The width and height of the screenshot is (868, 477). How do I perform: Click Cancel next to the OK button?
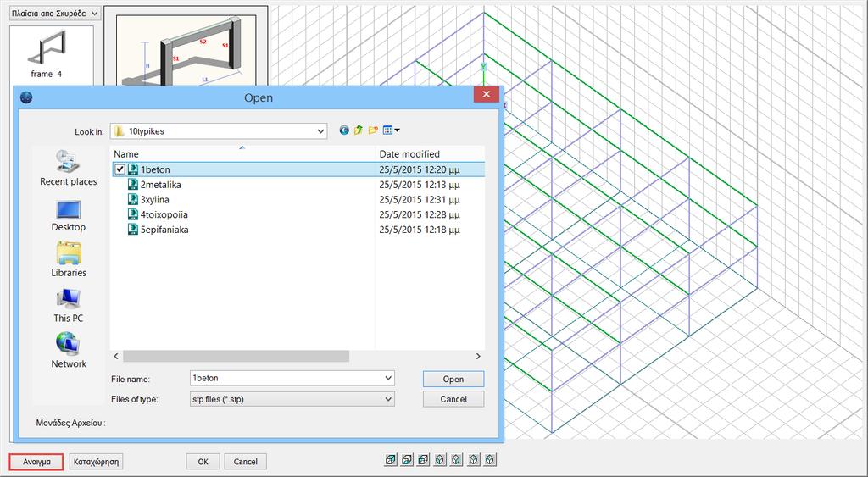click(x=245, y=462)
